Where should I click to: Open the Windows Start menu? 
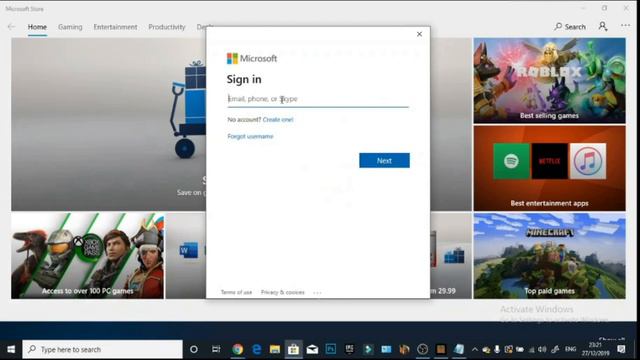tap(11, 349)
